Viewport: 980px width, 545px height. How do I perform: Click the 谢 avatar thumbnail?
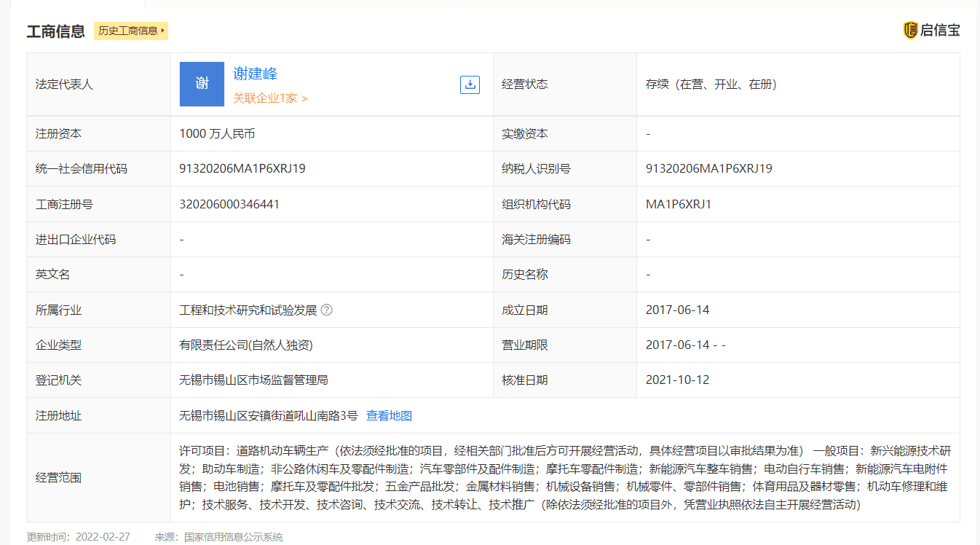click(202, 84)
